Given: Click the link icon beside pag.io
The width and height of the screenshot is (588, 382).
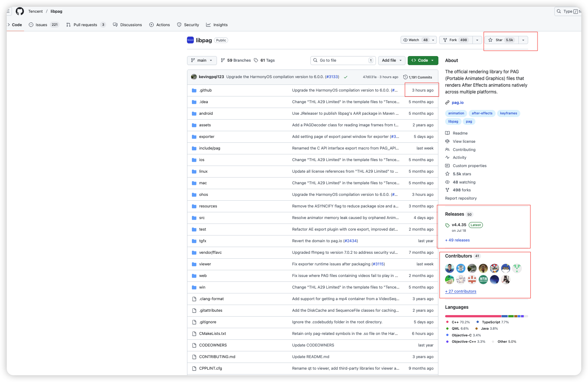Looking at the screenshot, I should [447, 103].
